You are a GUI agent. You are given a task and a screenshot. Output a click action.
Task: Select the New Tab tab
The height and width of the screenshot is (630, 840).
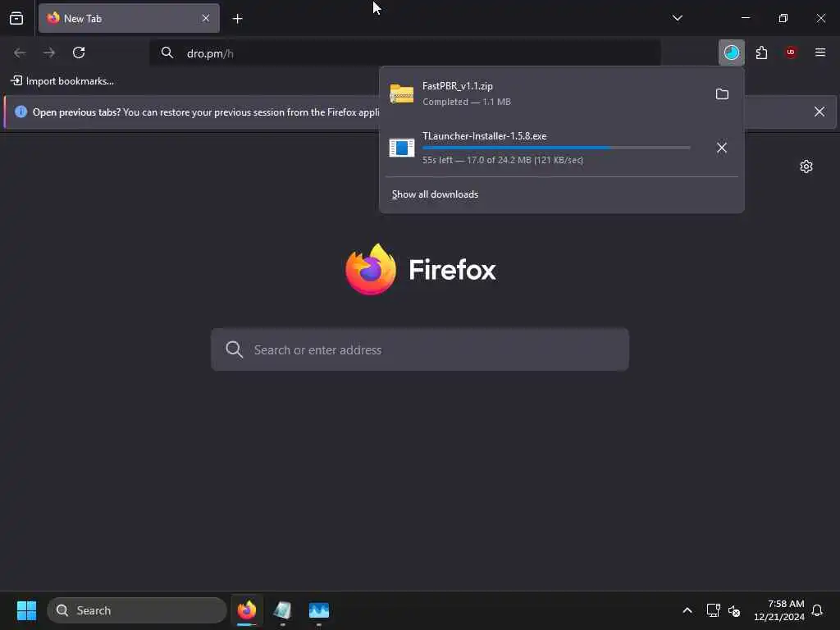pyautogui.click(x=129, y=18)
